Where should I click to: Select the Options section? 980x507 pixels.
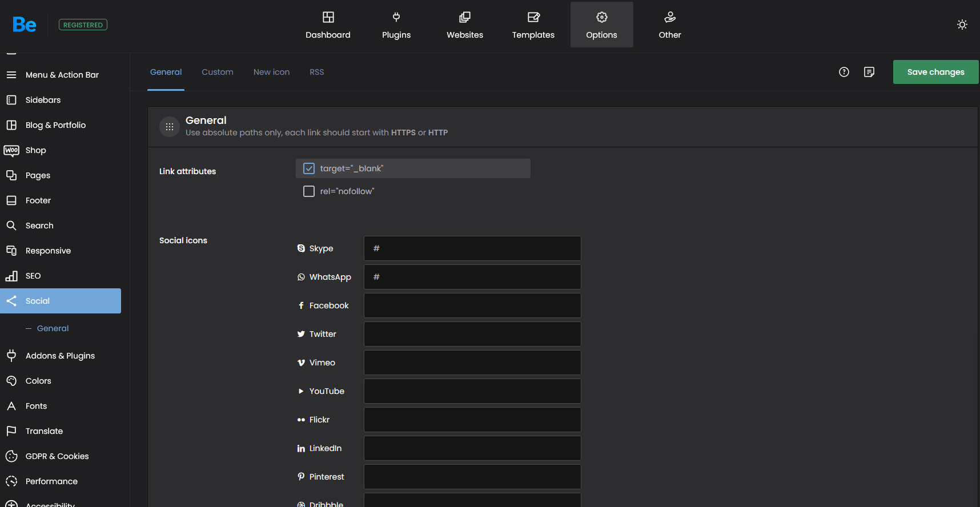[x=602, y=25]
